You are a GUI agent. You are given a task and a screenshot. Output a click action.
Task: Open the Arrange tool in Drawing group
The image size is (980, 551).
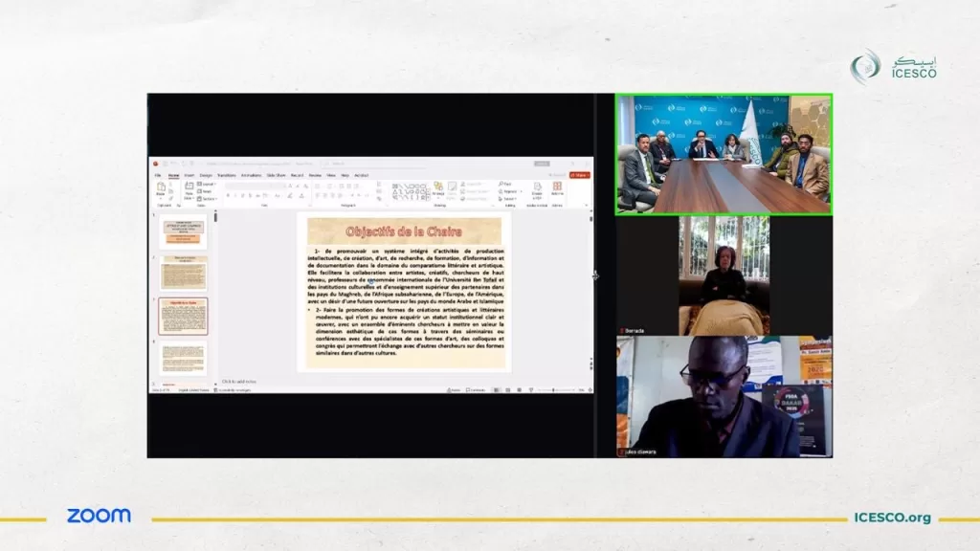click(438, 189)
